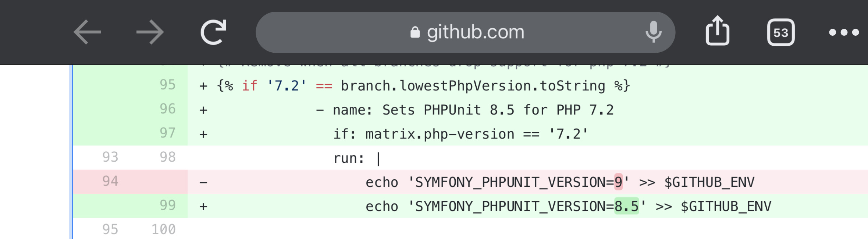868x239 pixels.
Task: Click 'Sets PHPUnit 8.5 for PHP 7.2' text
Action: click(x=498, y=110)
